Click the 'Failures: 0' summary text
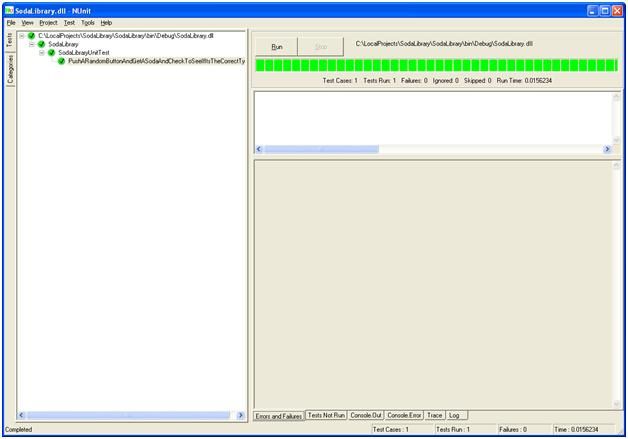Screen dimensions: 628x439 [414, 81]
